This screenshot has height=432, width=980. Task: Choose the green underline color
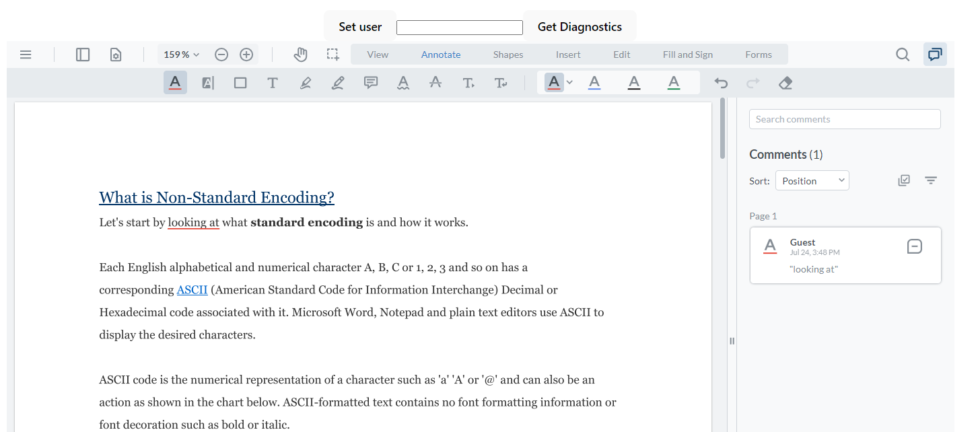point(673,82)
